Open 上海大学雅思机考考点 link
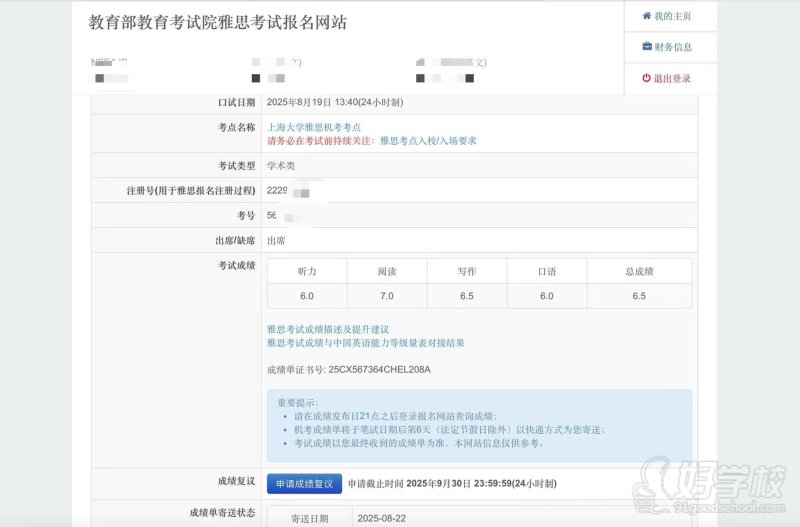Image resolution: width=800 pixels, height=527 pixels. pyautogui.click(x=314, y=127)
